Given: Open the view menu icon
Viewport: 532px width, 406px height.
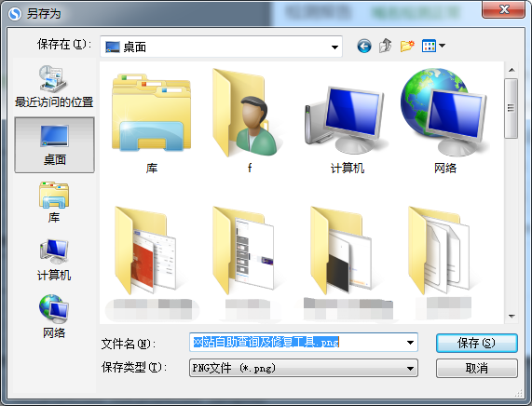Looking at the screenshot, I should (433, 46).
